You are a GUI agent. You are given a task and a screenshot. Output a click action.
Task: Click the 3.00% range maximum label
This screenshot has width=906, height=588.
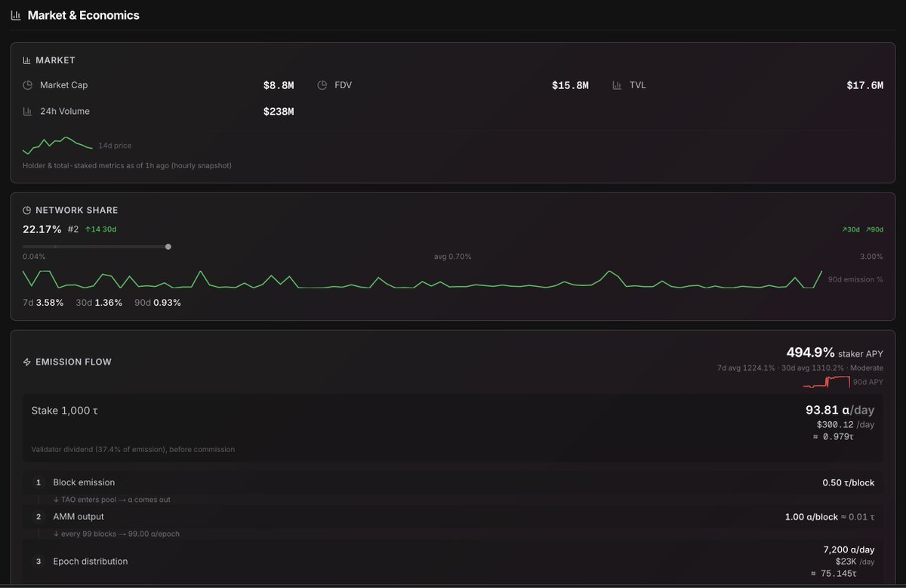tap(872, 257)
